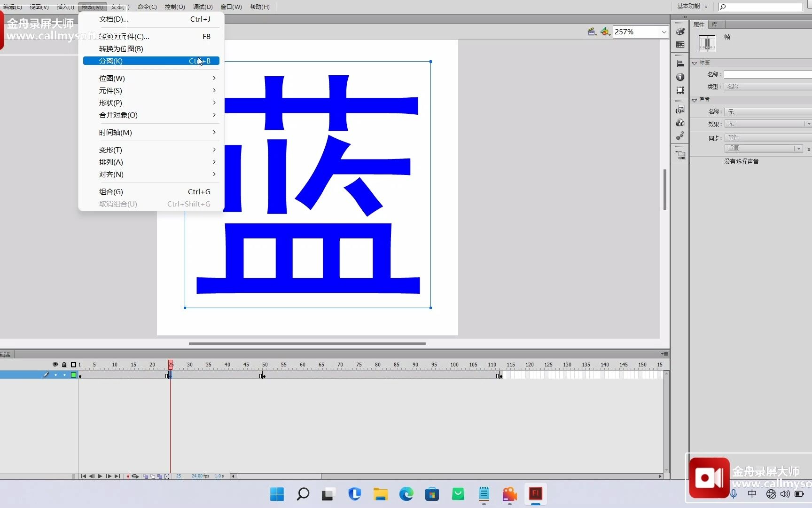This screenshot has height=508, width=812.
Task: Open the Info panel icon
Action: click(x=680, y=76)
